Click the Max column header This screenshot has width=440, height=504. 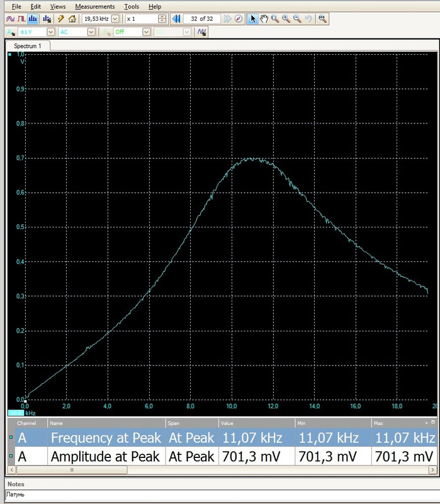coord(398,423)
